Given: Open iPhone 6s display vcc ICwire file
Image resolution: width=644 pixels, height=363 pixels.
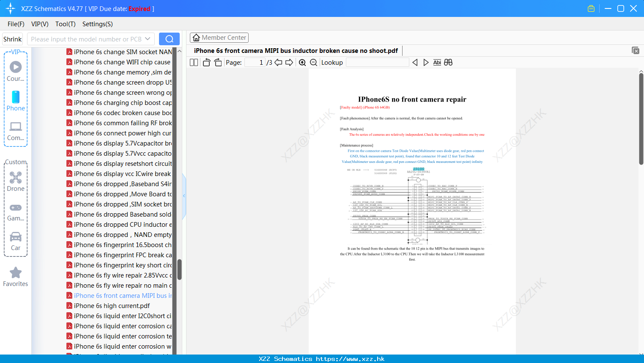Looking at the screenshot, I should click(x=119, y=174).
